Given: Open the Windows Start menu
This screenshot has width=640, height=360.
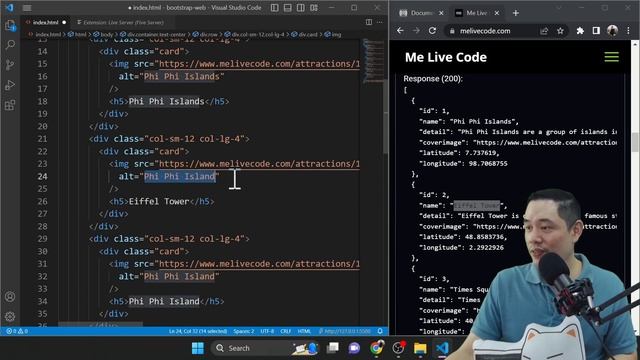Looking at the screenshot, I should click(x=198, y=348).
